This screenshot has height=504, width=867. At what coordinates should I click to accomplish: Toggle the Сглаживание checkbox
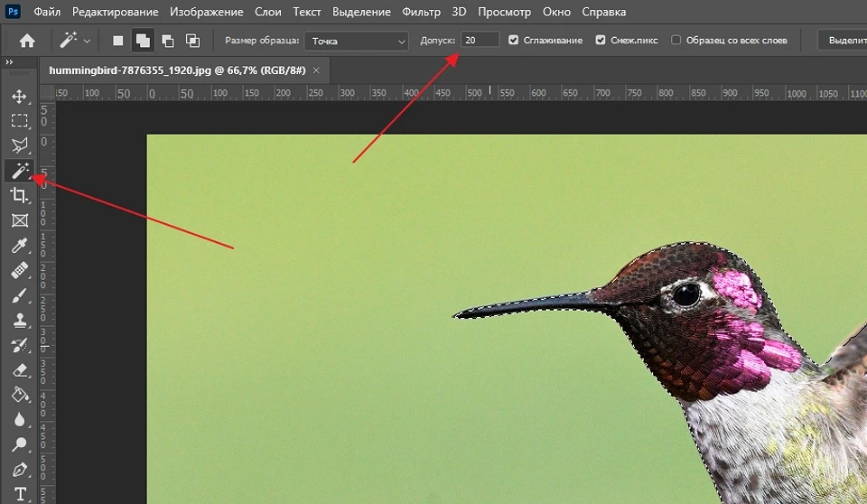coord(514,41)
